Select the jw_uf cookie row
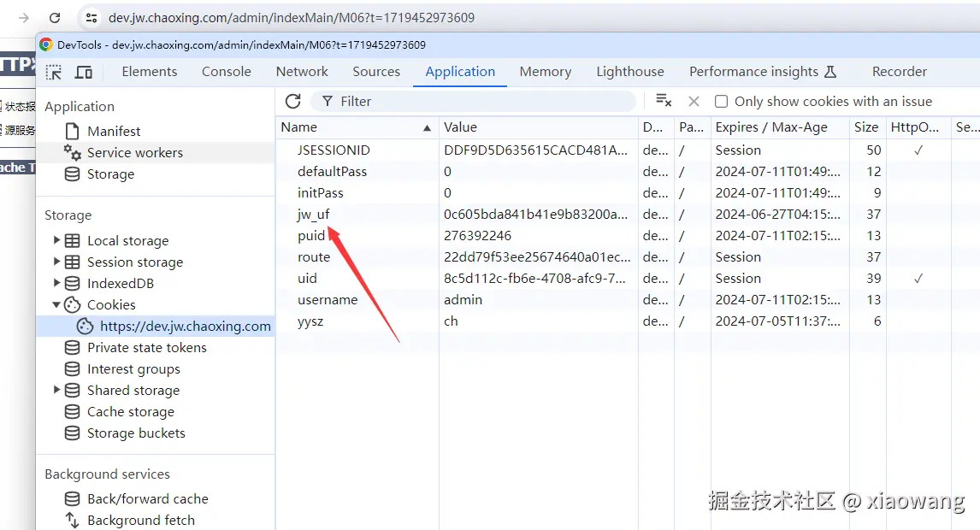Viewport: 980px width, 530px height. (x=628, y=215)
